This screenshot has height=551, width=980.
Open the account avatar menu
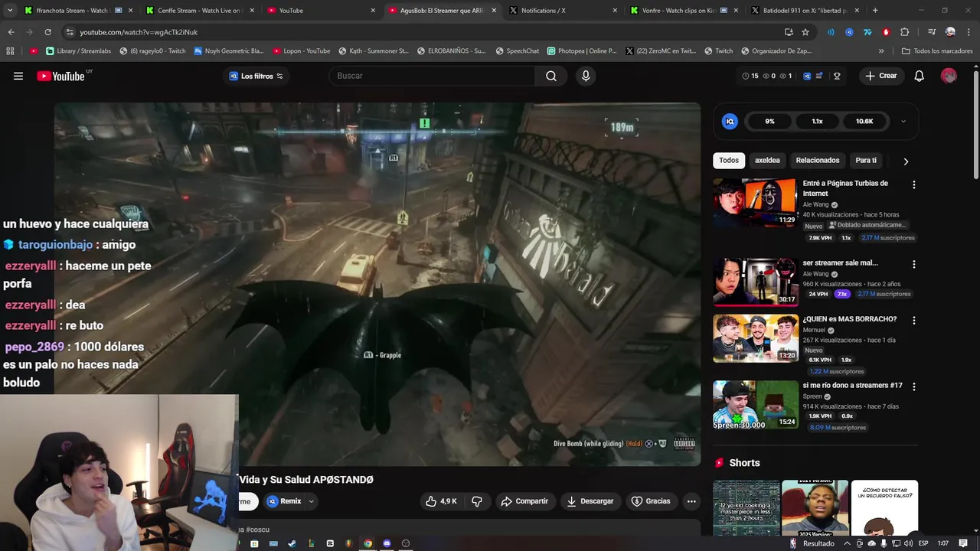click(949, 76)
